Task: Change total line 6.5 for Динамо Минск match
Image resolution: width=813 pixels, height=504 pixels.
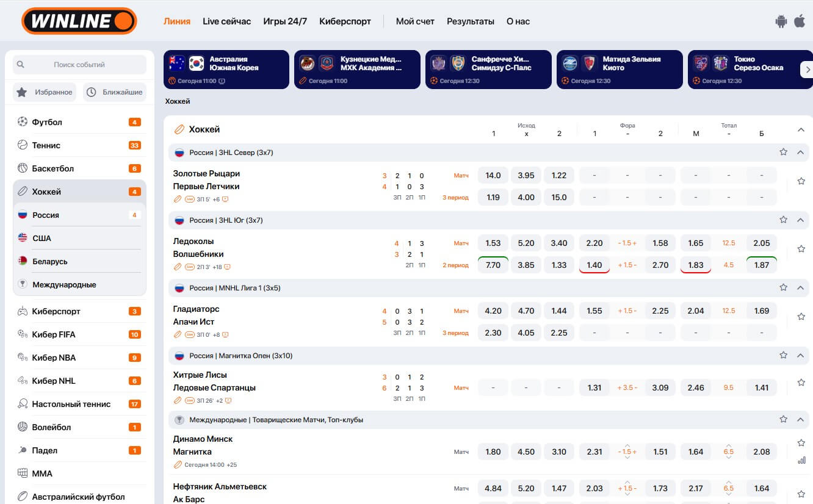Action: (x=729, y=452)
